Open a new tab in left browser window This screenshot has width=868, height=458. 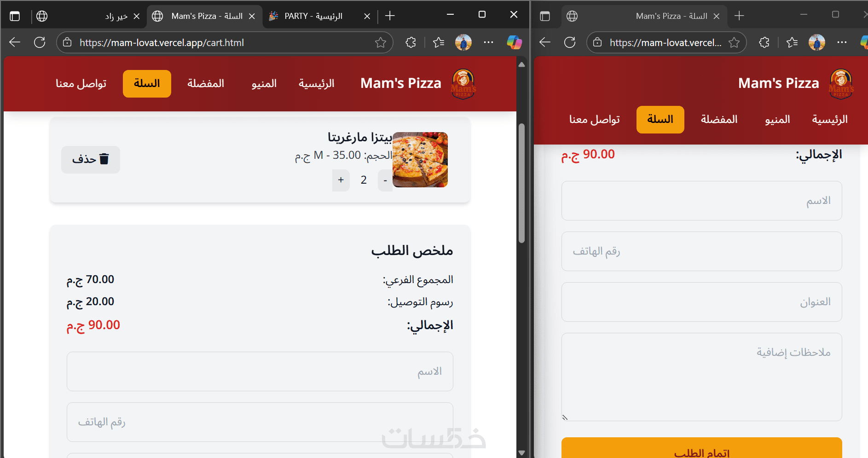390,16
